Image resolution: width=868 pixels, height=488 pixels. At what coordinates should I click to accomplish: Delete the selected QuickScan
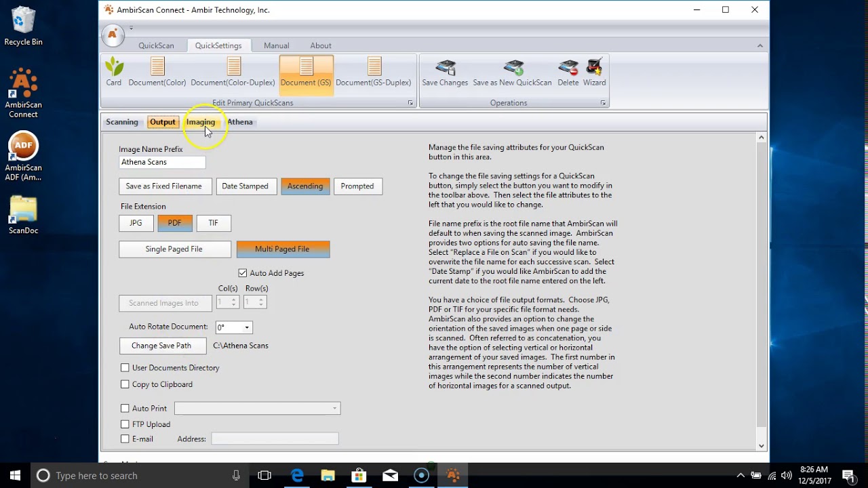(x=568, y=72)
